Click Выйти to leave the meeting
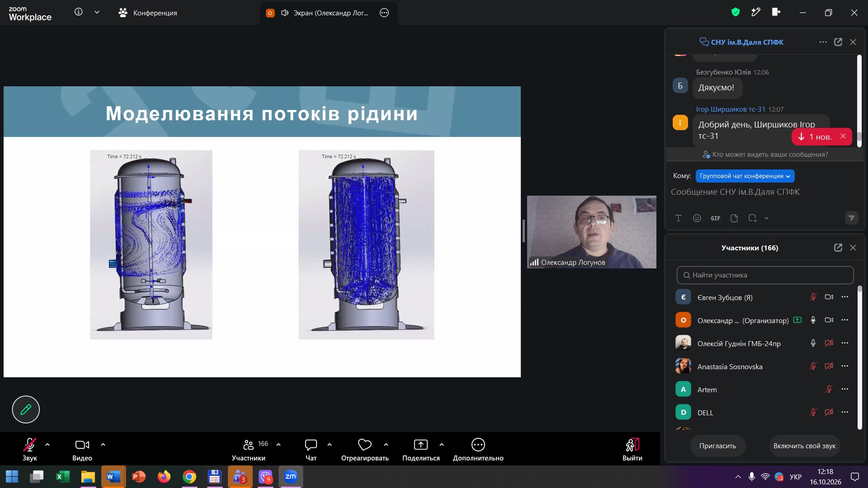Image resolution: width=868 pixels, height=488 pixels. coord(632,450)
